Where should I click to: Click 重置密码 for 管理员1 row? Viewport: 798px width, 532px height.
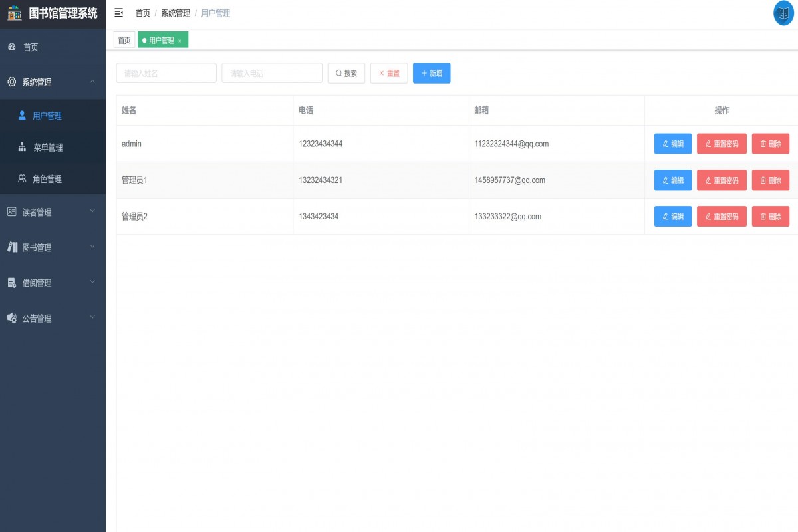(x=722, y=180)
